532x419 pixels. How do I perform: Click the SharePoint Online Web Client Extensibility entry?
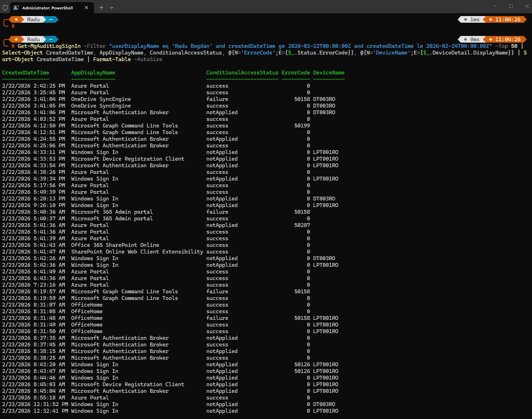137,252
